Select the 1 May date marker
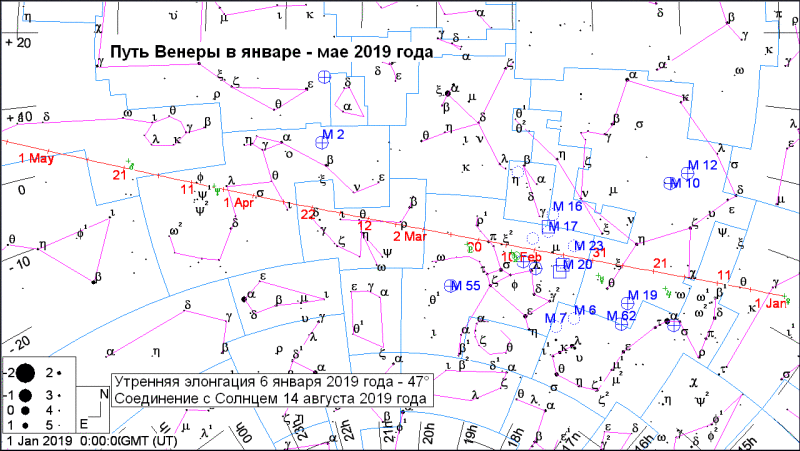The image size is (800, 451). (x=36, y=158)
